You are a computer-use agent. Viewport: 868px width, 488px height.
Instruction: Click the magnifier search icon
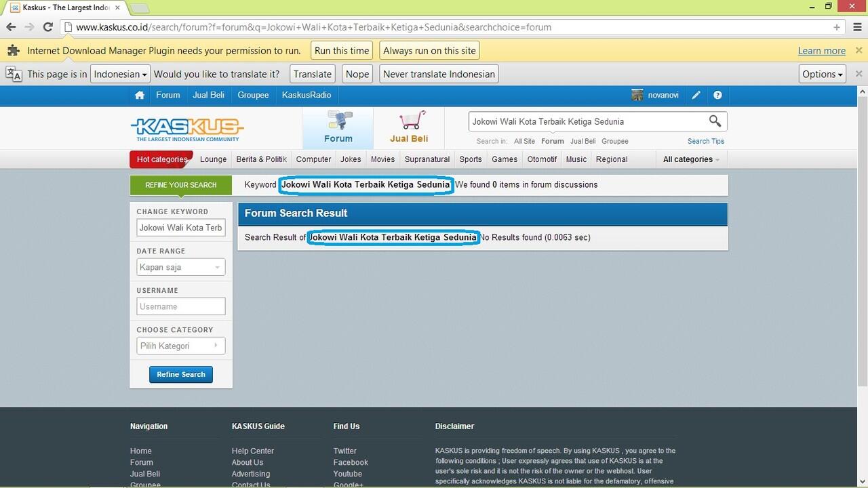715,121
